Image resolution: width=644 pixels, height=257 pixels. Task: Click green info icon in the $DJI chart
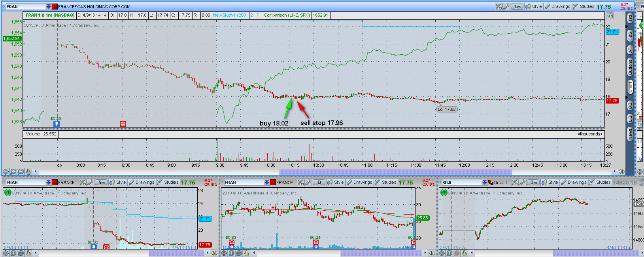coord(444,192)
